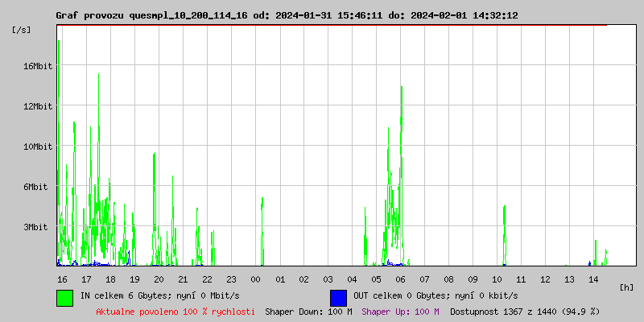
Task: Click the 23 hour label on time axis
Action: pyautogui.click(x=231, y=279)
